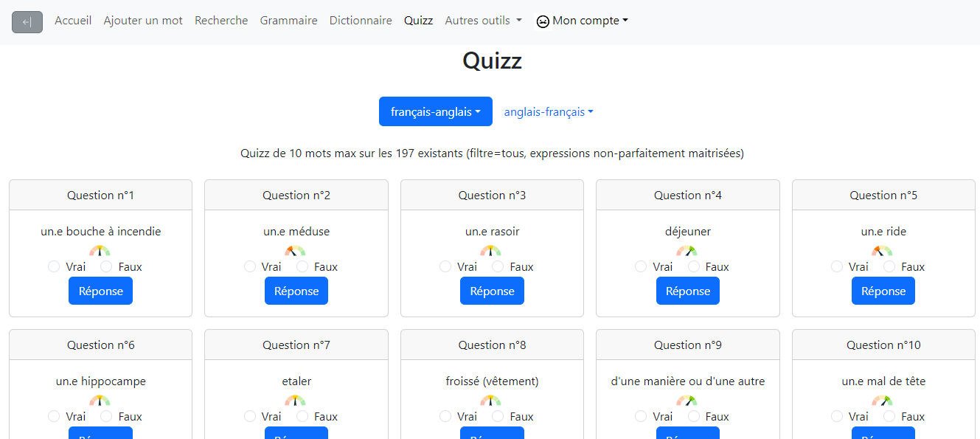Click the gauge icon below 'un.e rasoir'
The image size is (980, 439).
click(x=491, y=251)
